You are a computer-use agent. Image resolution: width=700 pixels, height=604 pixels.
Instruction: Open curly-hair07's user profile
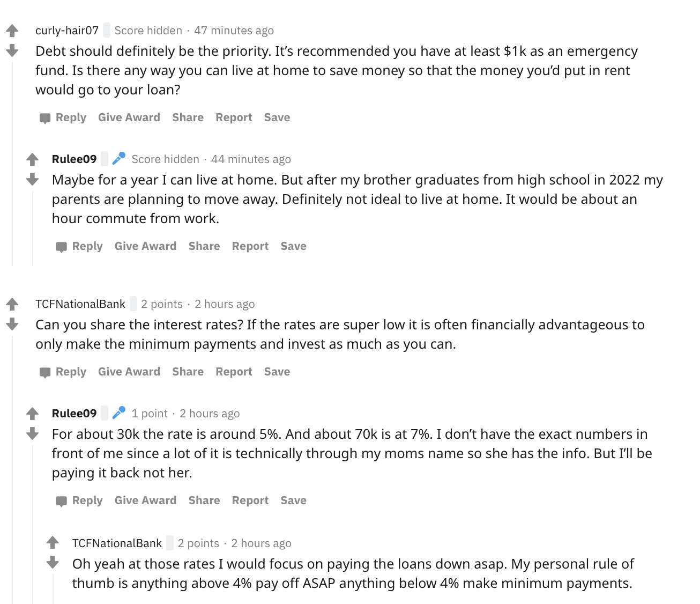point(67,31)
